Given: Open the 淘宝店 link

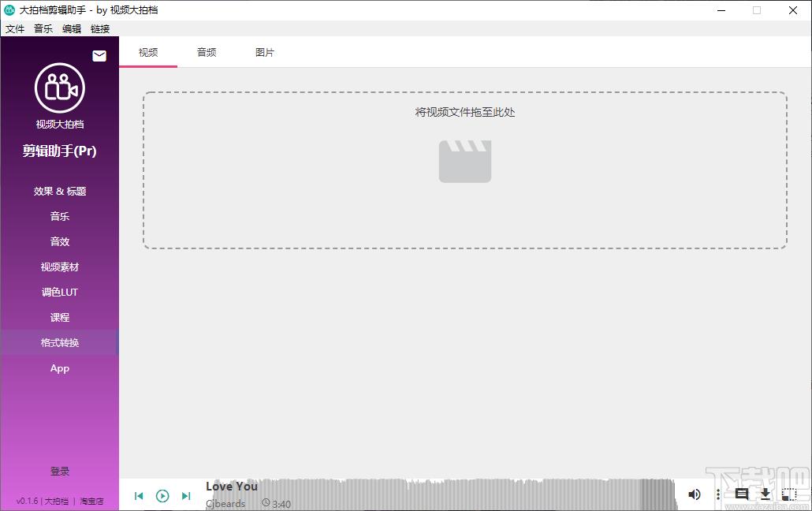Looking at the screenshot, I should point(91,502).
